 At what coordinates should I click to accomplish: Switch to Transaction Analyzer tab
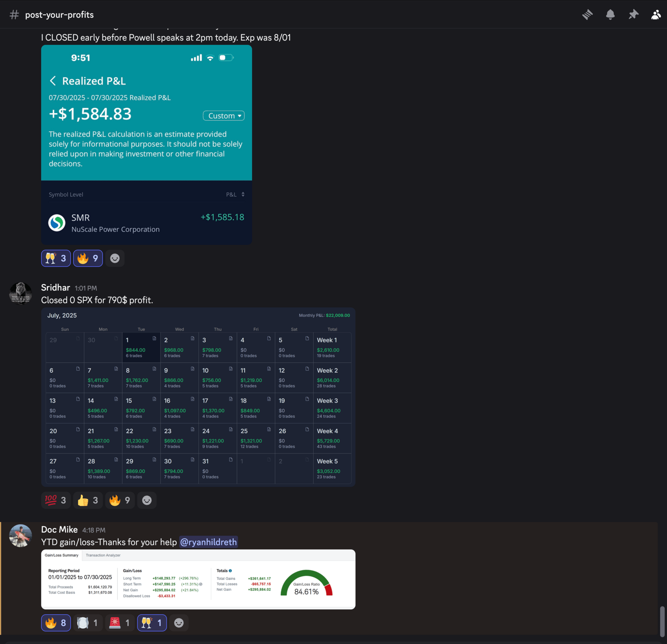[x=103, y=555]
